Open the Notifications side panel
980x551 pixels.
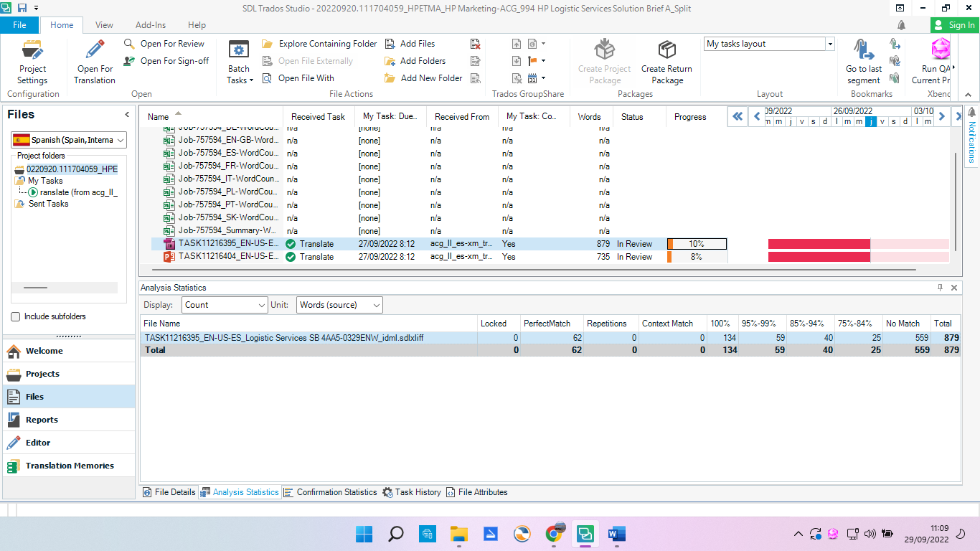(972, 136)
